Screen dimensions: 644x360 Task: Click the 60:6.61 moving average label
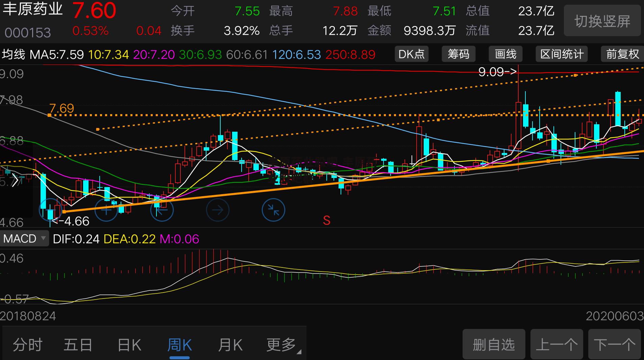[247, 54]
